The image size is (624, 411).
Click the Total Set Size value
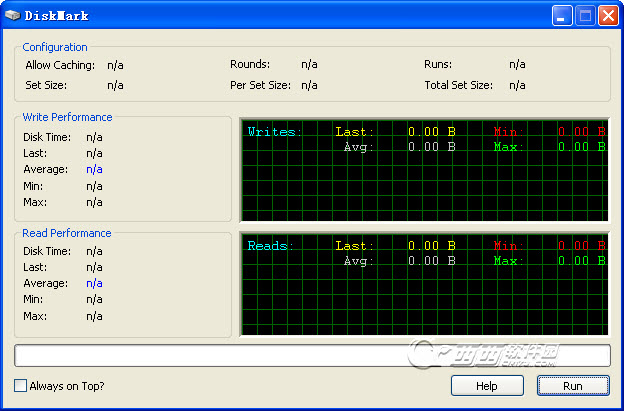[x=517, y=86]
